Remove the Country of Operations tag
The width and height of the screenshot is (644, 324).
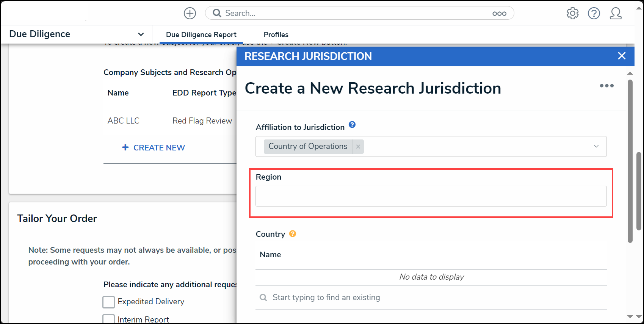point(358,146)
